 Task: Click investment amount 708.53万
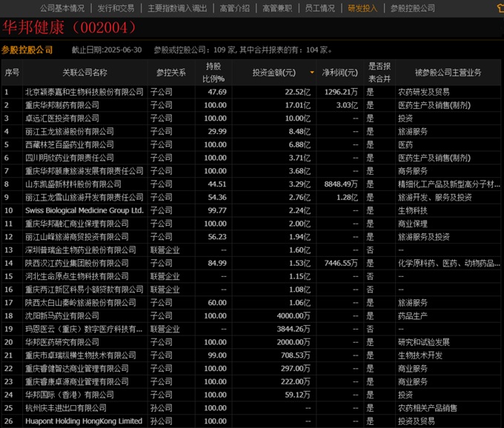[296, 355]
